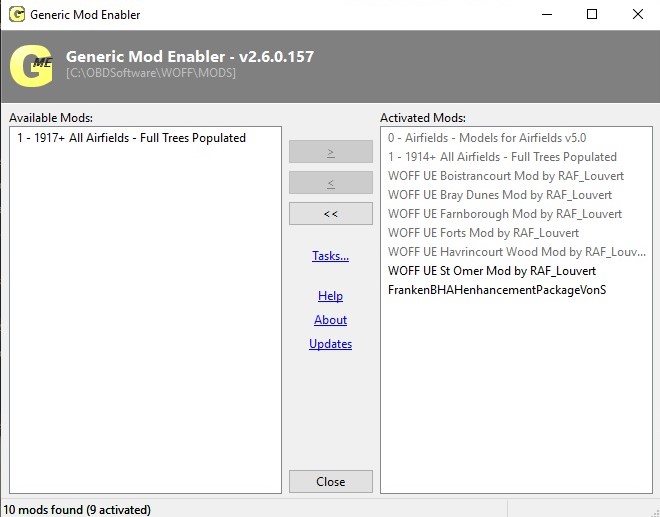Select WOFF UE Farnborough Mod entry

pos(505,214)
